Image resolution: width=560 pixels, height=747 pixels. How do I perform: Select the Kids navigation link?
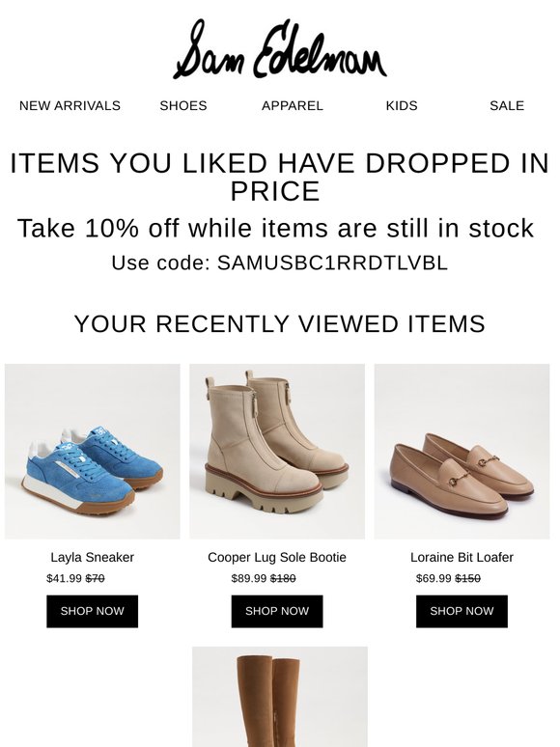pyautogui.click(x=402, y=106)
